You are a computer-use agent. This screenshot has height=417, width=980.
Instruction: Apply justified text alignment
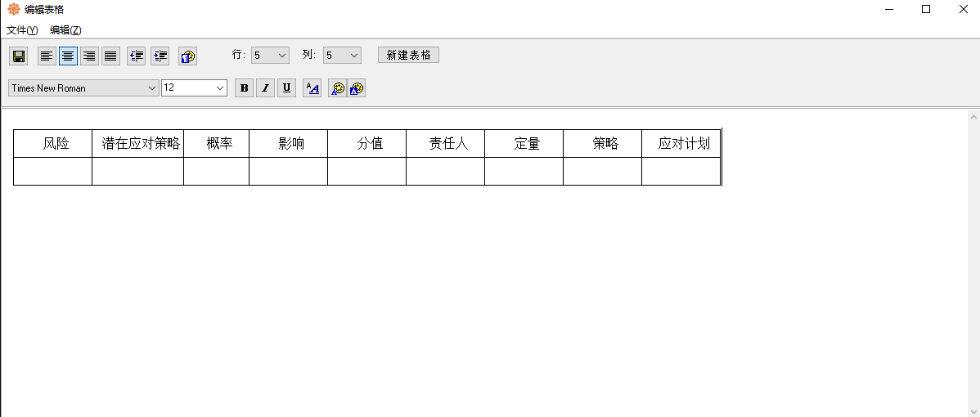110,56
